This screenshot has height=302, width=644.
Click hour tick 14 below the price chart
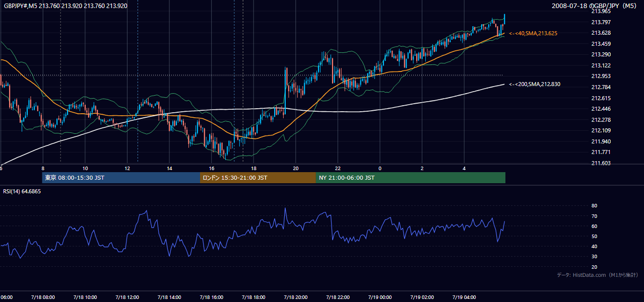[x=170, y=169]
